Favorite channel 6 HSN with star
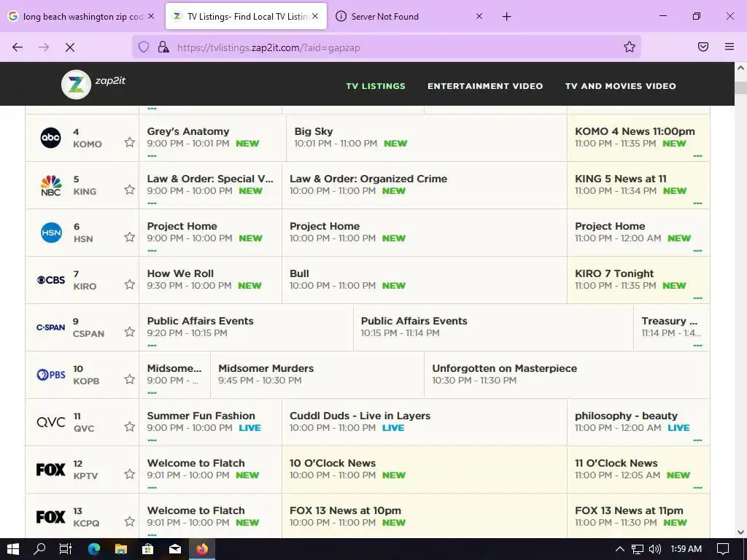The image size is (747, 560). [130, 237]
